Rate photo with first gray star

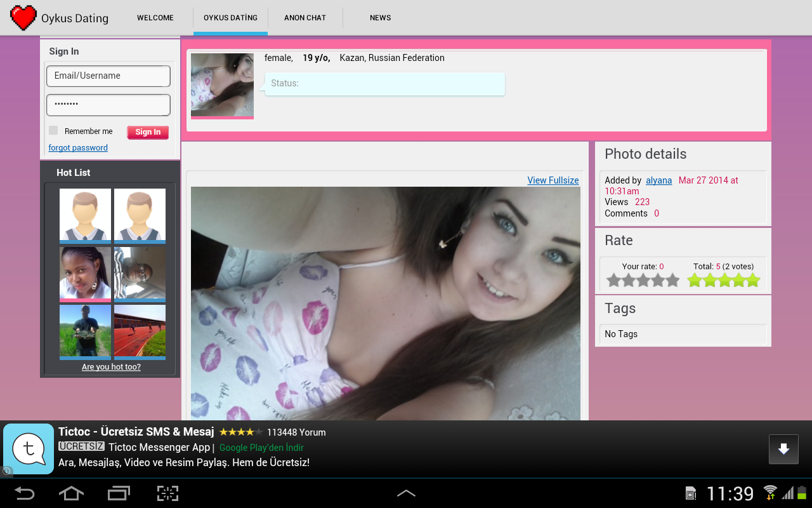tap(613, 280)
